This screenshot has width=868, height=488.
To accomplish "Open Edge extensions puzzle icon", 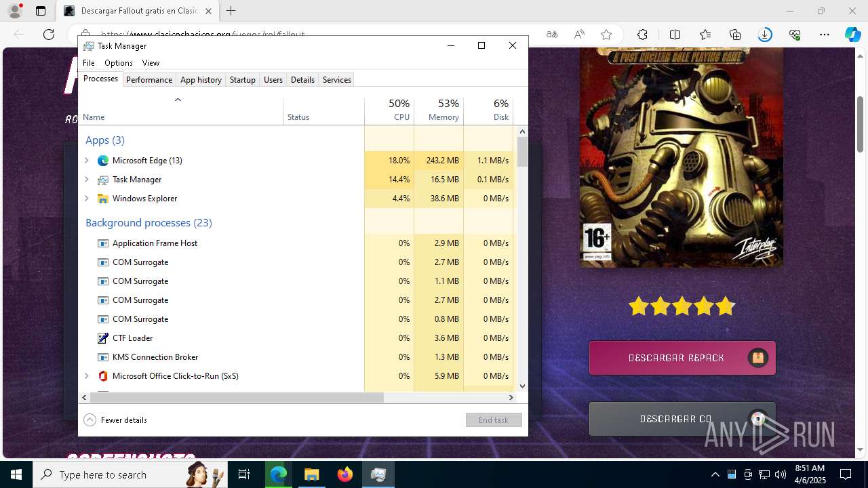I will click(642, 35).
